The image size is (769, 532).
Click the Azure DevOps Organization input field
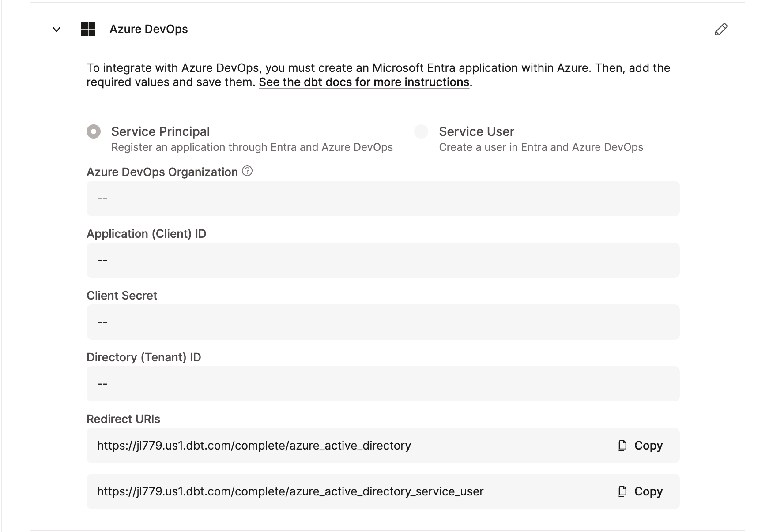pos(382,199)
